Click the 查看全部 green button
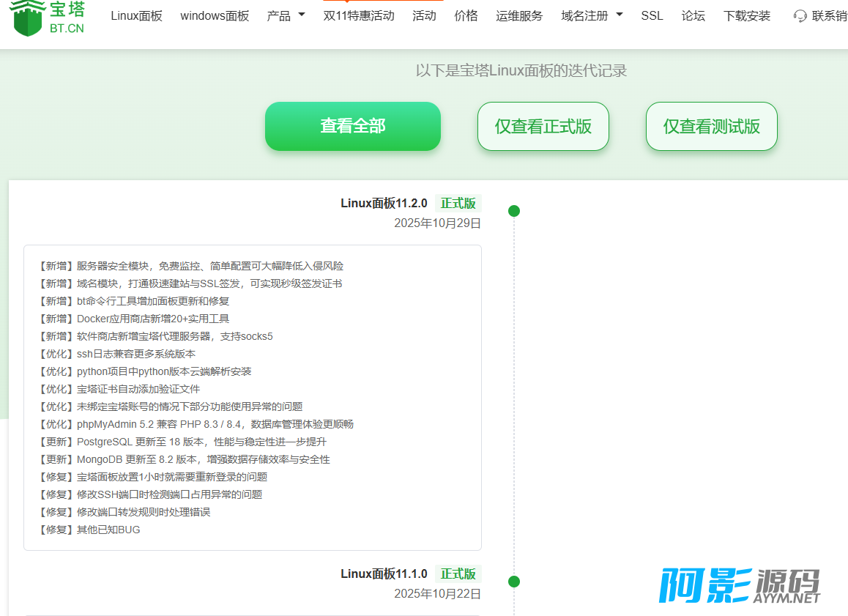 (x=353, y=126)
